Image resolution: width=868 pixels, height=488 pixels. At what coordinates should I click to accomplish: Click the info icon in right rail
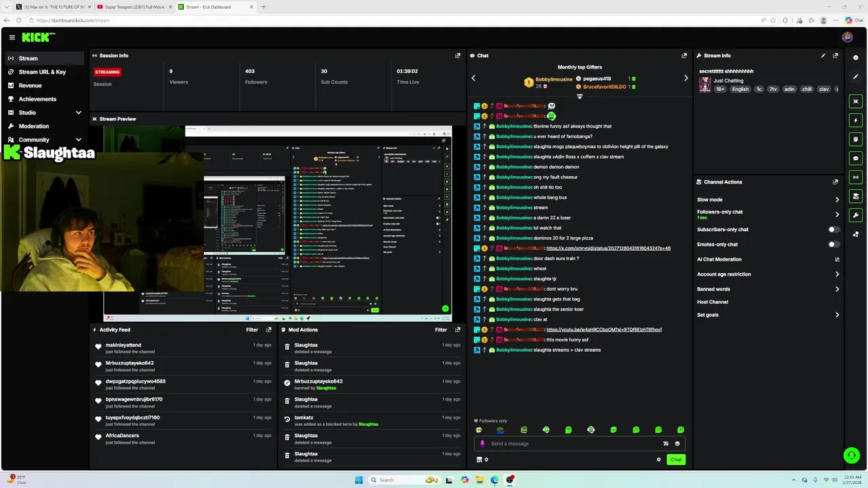tap(856, 58)
